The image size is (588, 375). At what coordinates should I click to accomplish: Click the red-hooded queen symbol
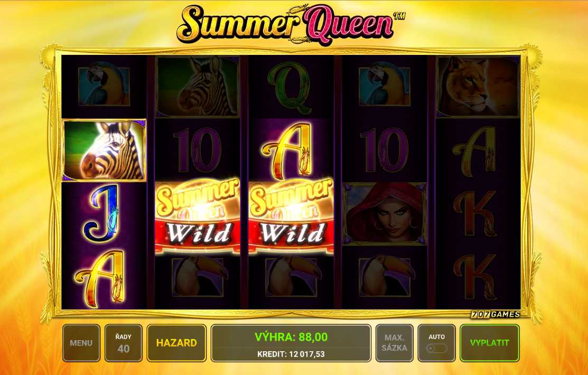point(385,214)
